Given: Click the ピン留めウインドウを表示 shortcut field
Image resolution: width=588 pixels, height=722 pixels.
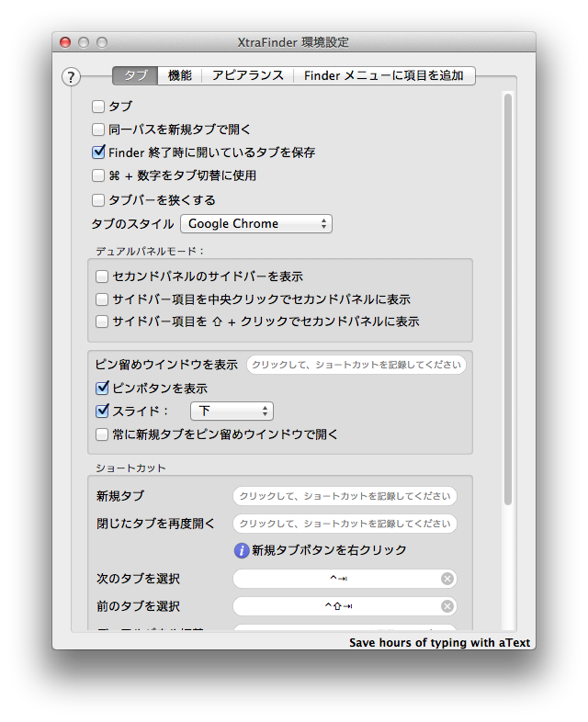Looking at the screenshot, I should click(x=356, y=365).
